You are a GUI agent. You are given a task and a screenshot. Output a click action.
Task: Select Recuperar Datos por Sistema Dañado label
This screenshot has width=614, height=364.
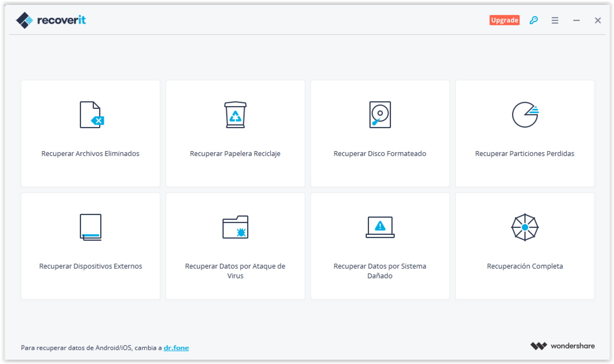[x=380, y=271]
